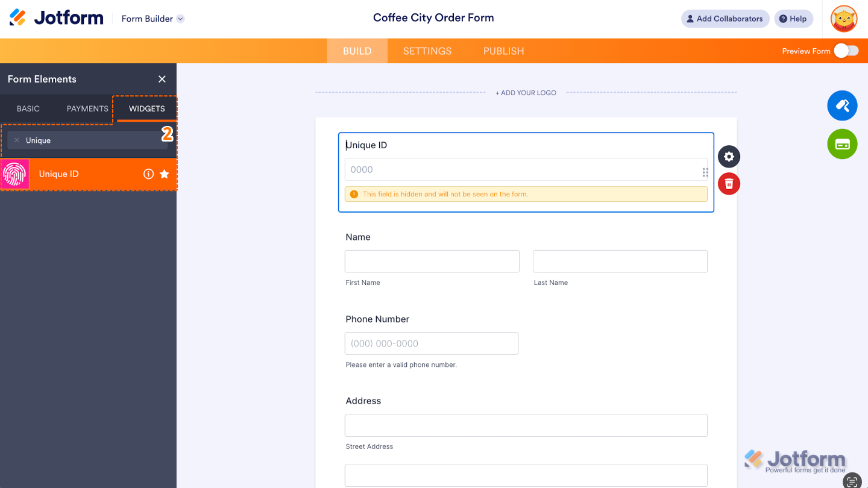Viewport: 868px width, 488px height.
Task: Open the Form Builder dropdown
Action: click(x=179, y=19)
